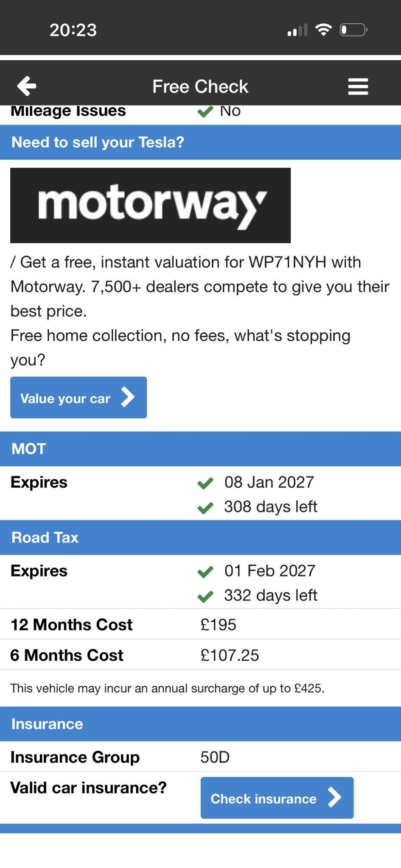Select the MOT section header
This screenshot has height=868, width=401.
coord(200,449)
